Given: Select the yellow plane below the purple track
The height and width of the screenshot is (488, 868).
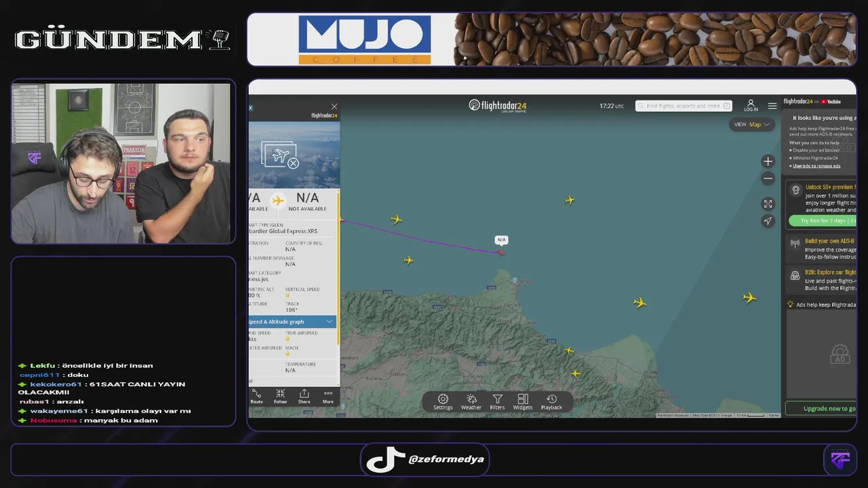Looking at the screenshot, I should pos(408,260).
